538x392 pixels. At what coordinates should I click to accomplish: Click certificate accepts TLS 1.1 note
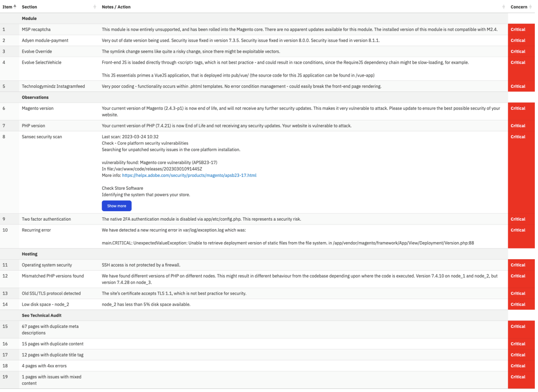coord(174,293)
